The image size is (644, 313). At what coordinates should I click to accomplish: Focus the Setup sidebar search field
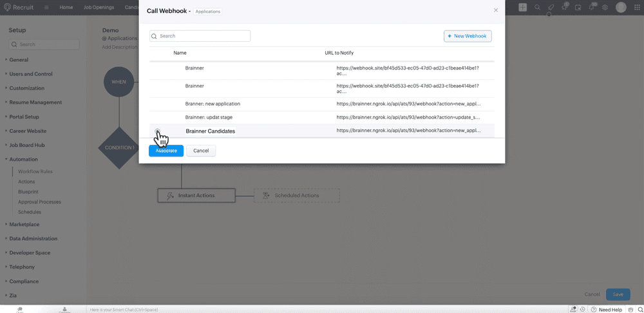click(44, 44)
